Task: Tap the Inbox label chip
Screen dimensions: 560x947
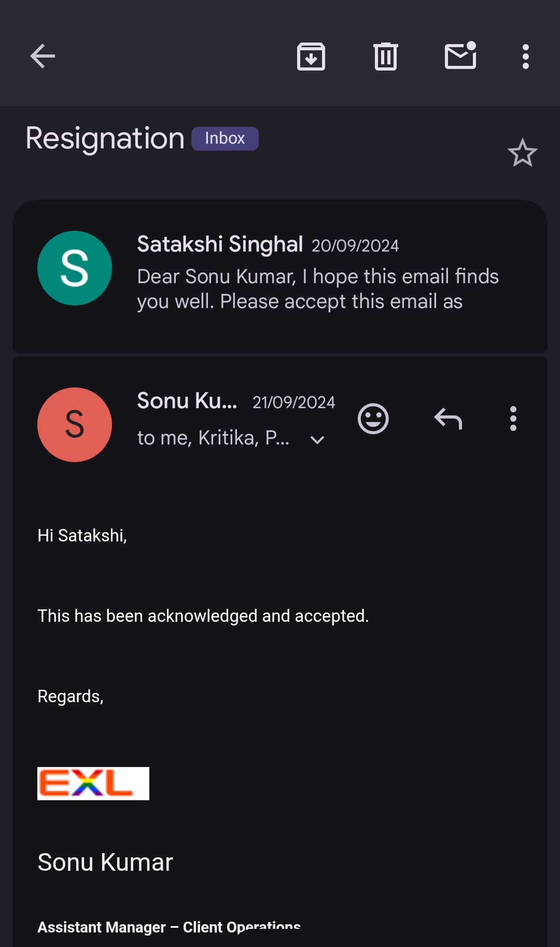Action: (x=225, y=138)
